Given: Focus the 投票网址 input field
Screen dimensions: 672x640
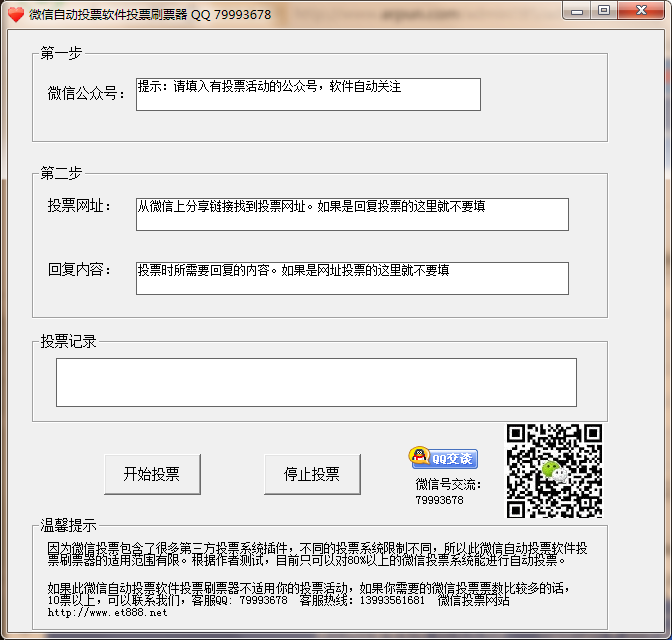Looking at the screenshot, I should (x=352, y=214).
